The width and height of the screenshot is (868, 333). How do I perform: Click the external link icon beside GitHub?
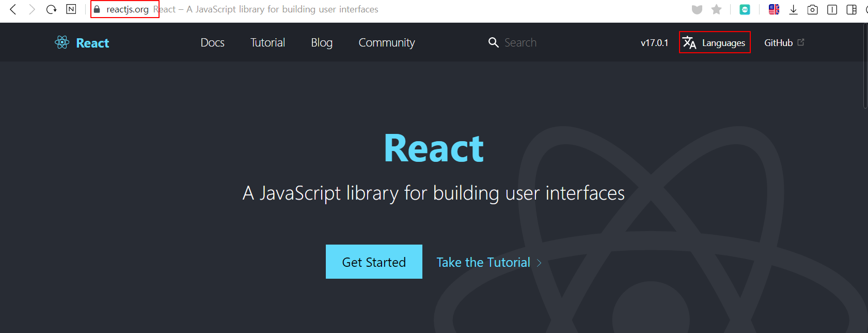[801, 42]
